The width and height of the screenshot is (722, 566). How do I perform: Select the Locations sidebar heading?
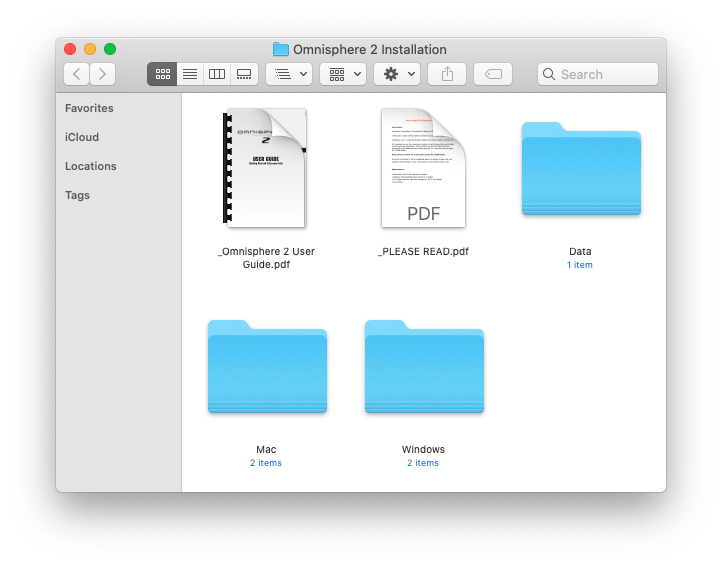click(91, 166)
